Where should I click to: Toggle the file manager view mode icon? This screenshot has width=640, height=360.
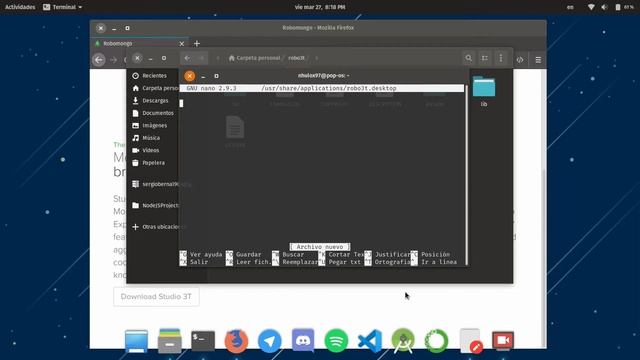(485, 58)
